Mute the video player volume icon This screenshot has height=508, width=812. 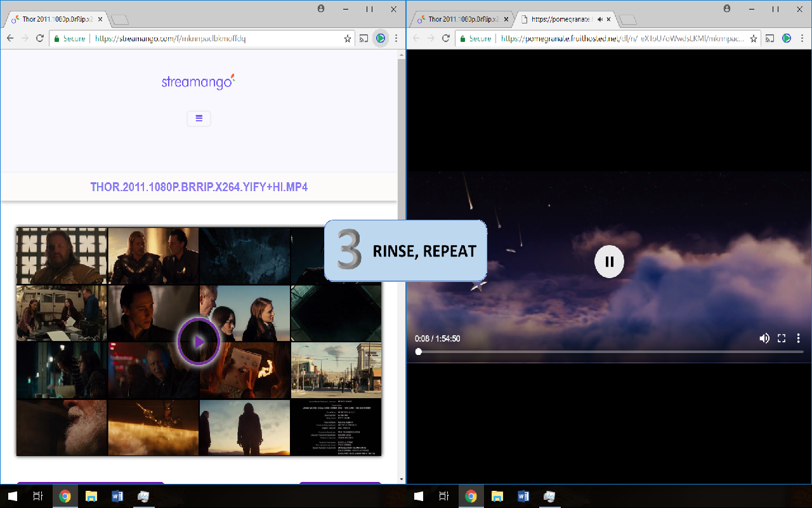[764, 338]
